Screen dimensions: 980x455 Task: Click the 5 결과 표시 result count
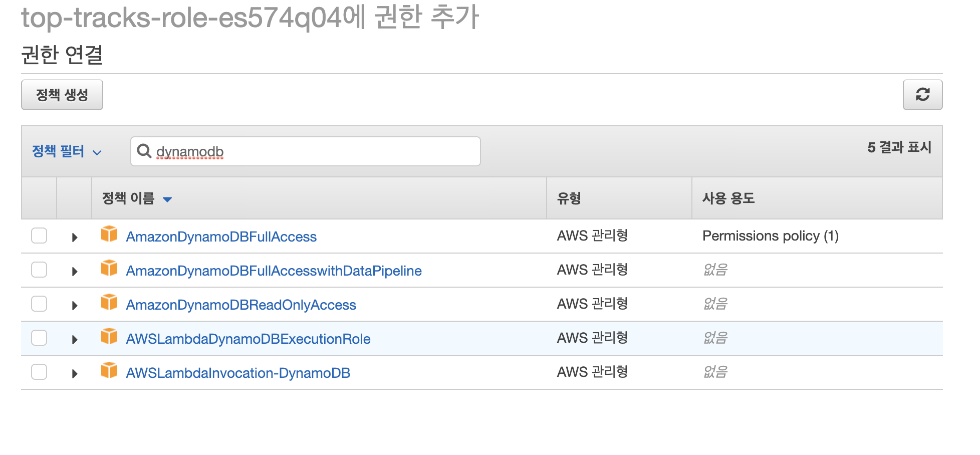coord(899,147)
